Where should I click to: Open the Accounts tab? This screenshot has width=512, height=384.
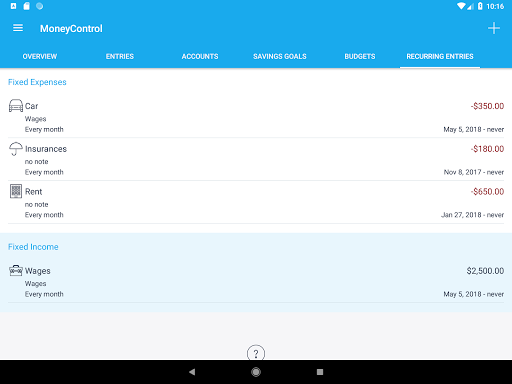(x=200, y=56)
